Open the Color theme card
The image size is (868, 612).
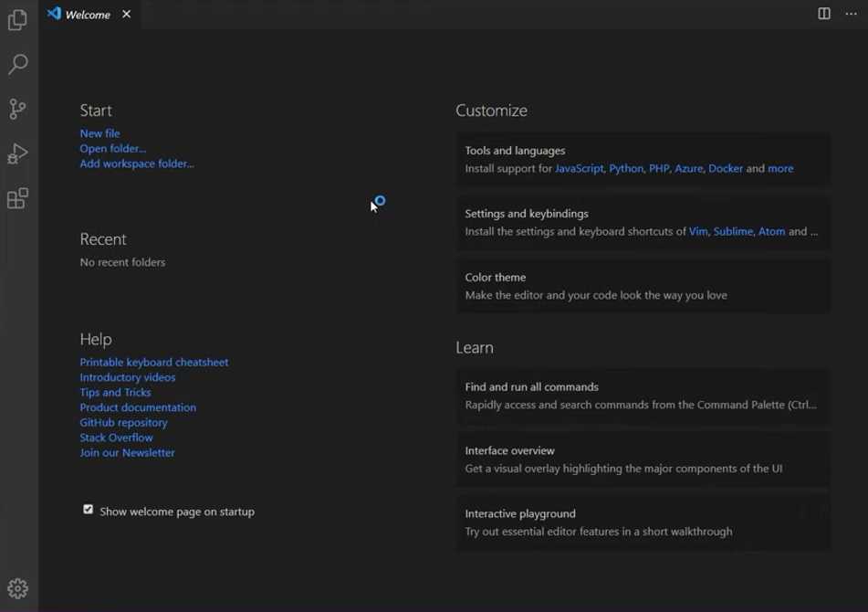(643, 286)
